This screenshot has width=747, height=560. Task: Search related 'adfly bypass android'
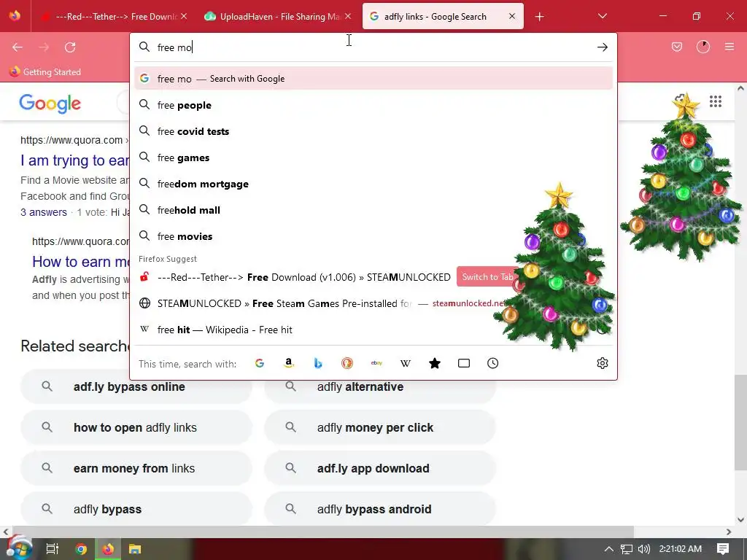(x=379, y=509)
